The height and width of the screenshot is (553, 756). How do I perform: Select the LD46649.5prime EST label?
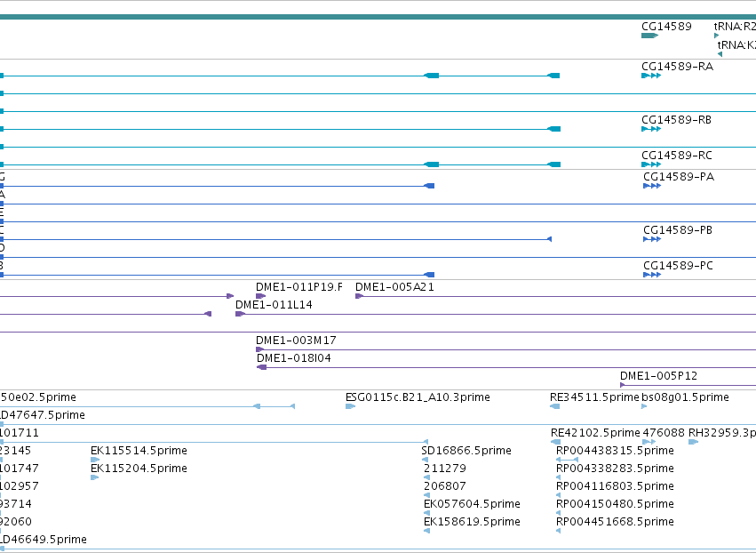pyautogui.click(x=44, y=540)
